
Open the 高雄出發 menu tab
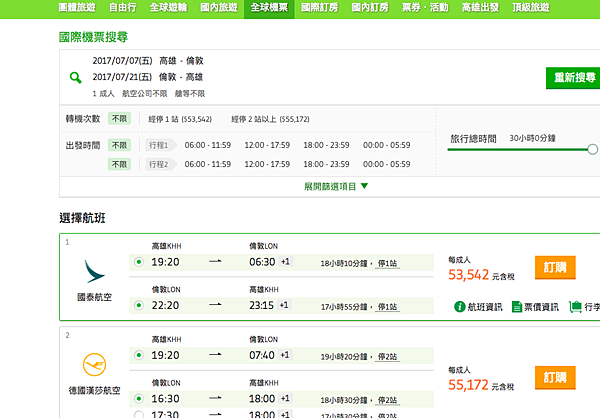pos(480,7)
